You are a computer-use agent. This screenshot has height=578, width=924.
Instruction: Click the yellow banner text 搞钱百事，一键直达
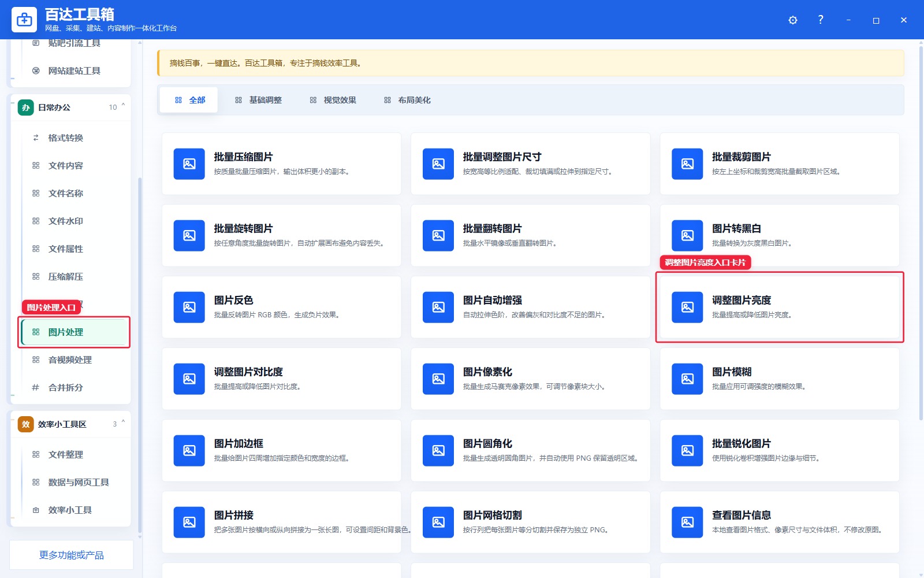(x=204, y=63)
